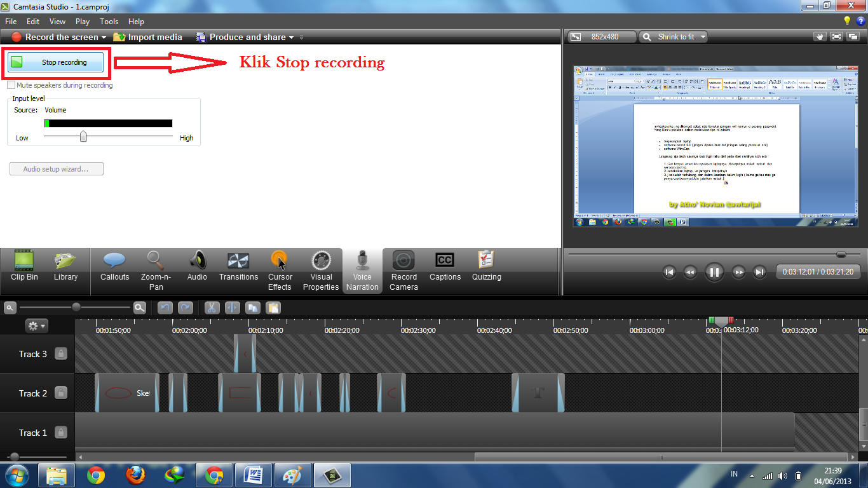Toggle lock on Track 2
The height and width of the screenshot is (488, 868).
[x=61, y=393]
